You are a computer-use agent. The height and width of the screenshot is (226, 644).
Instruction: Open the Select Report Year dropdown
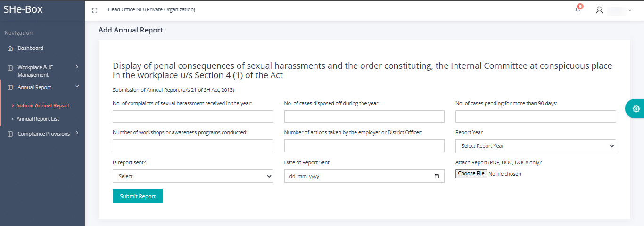point(536,146)
